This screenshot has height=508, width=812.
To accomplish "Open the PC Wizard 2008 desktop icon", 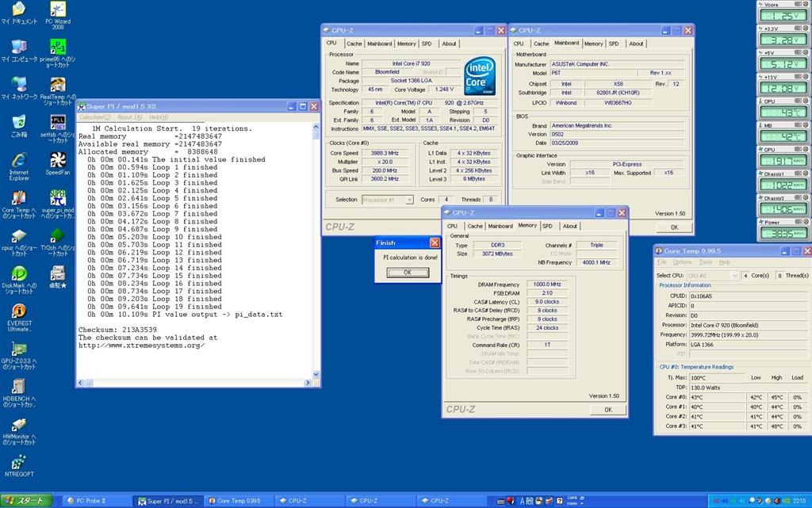I will coord(57,10).
